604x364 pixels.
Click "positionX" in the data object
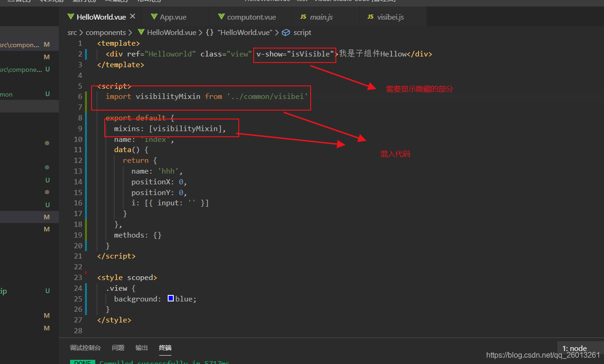[150, 182]
